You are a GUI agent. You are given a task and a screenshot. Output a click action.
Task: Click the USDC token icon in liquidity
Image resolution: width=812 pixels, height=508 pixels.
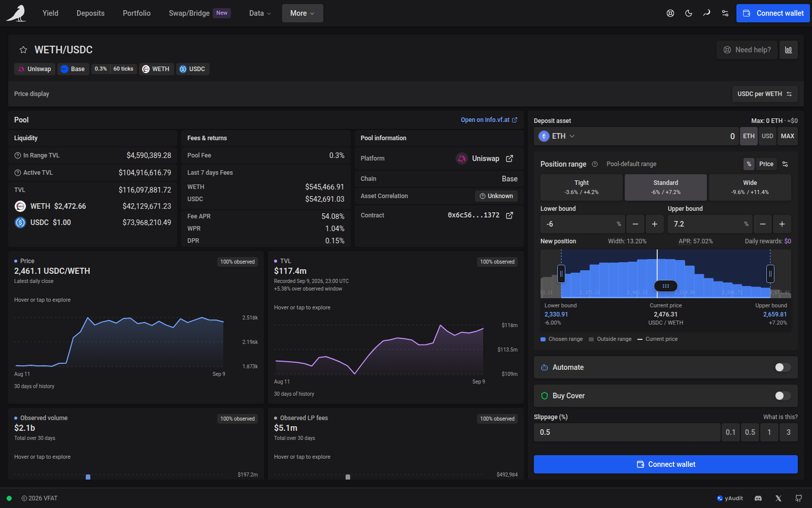coord(20,223)
